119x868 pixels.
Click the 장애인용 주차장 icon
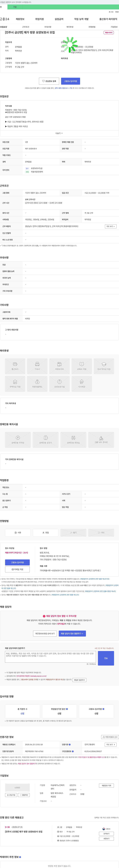click(x=18, y=440)
